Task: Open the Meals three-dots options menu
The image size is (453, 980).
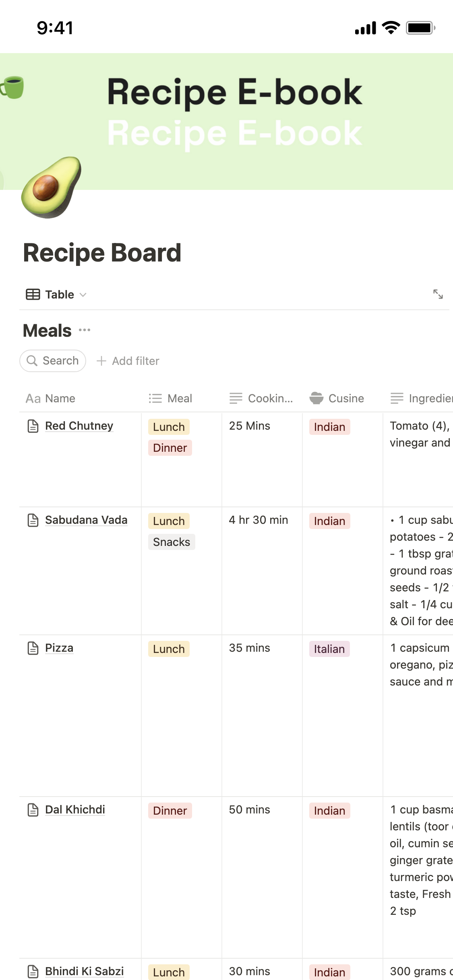Action: click(85, 330)
